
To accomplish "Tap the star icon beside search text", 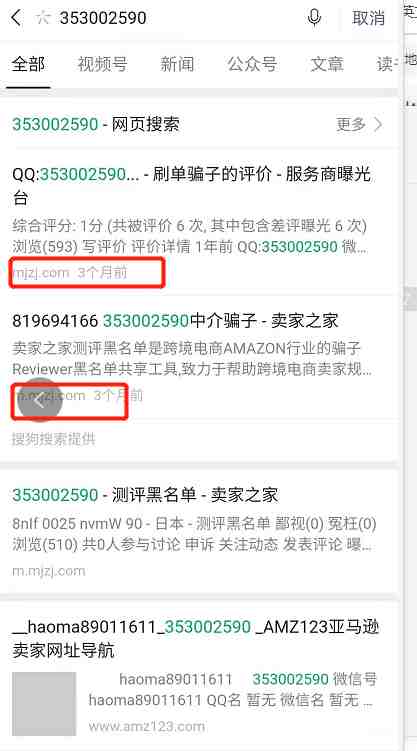I will (x=43, y=18).
